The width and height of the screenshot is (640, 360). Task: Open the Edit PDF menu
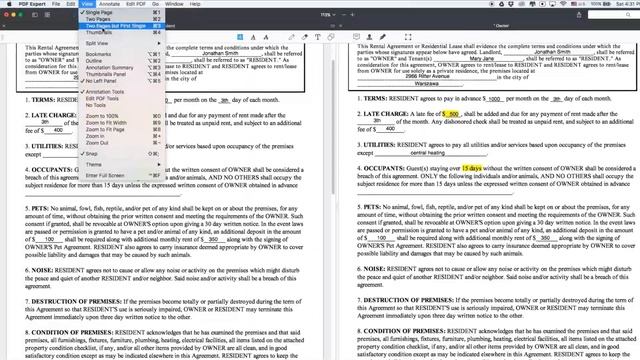(136, 4)
